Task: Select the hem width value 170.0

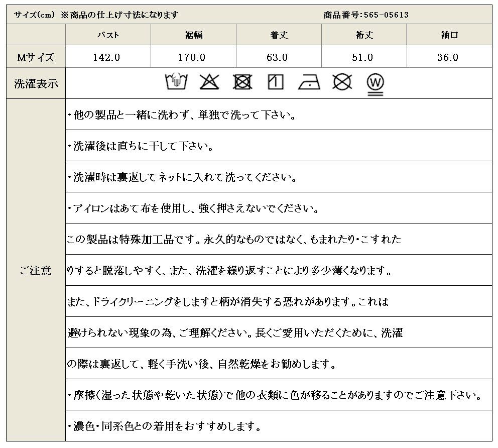Action: point(192,57)
